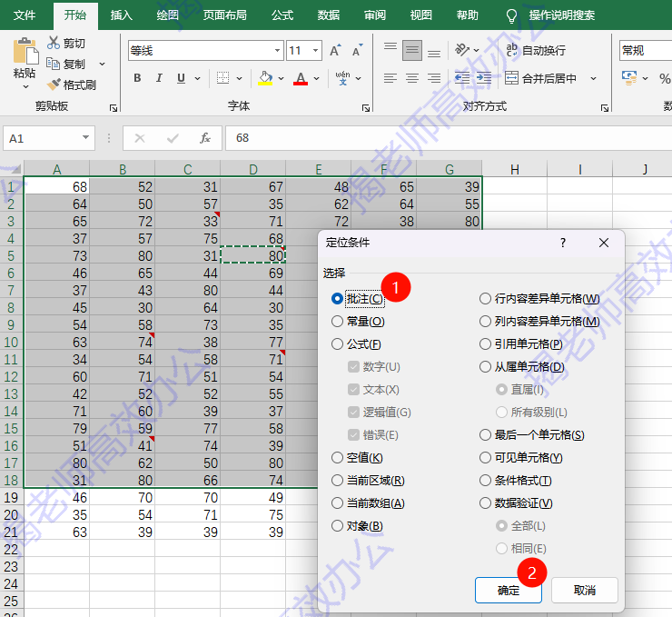672x617 pixels.
Task: Click Merge and Center (合并后居中)
Action: pos(541,78)
